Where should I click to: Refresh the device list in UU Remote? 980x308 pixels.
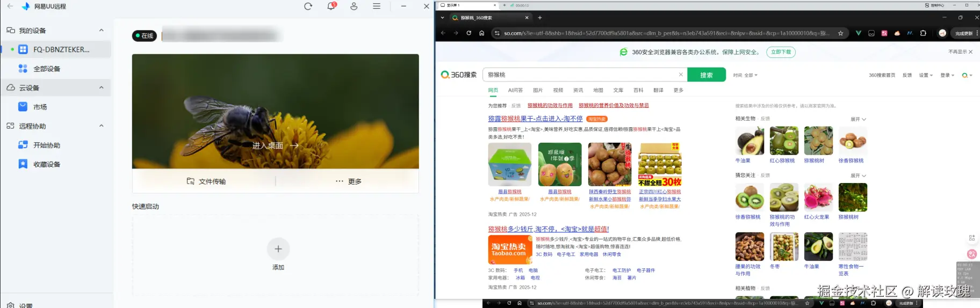308,6
